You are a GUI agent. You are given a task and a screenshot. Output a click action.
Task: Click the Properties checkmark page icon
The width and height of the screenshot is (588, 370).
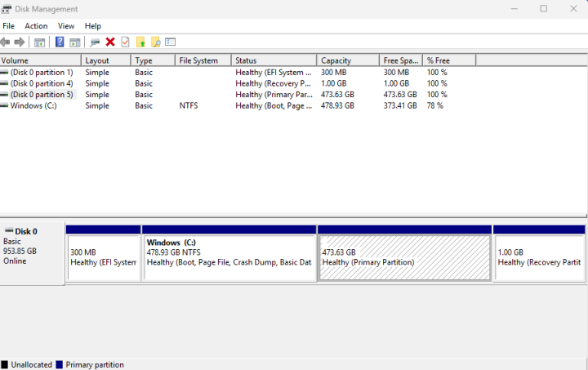click(x=125, y=42)
